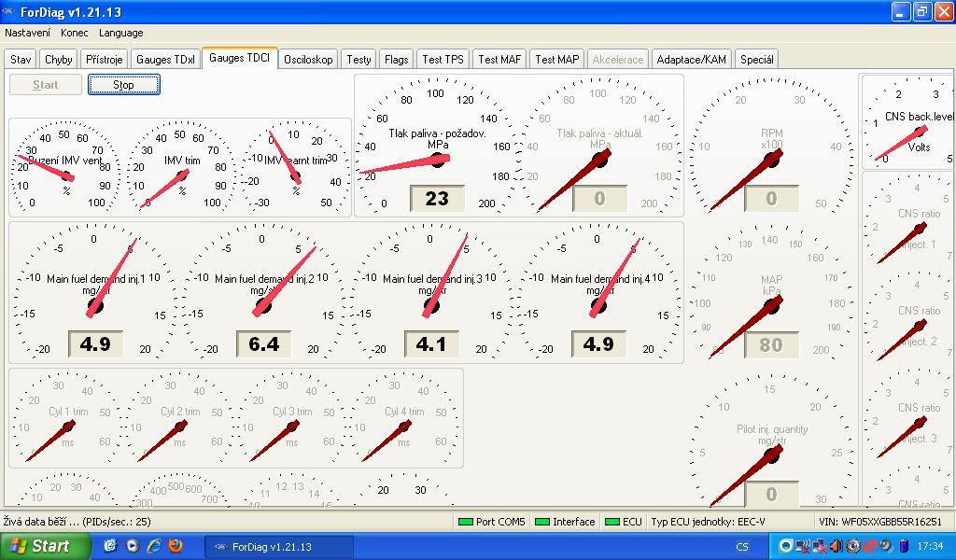This screenshot has width=956, height=560.
Task: Click the CS language indicator in taskbar
Action: click(742, 547)
